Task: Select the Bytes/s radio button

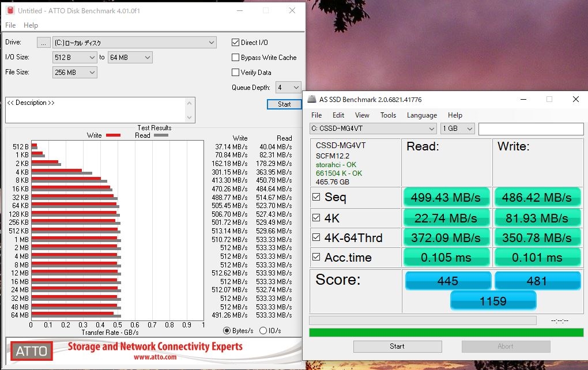Action: coord(227,331)
